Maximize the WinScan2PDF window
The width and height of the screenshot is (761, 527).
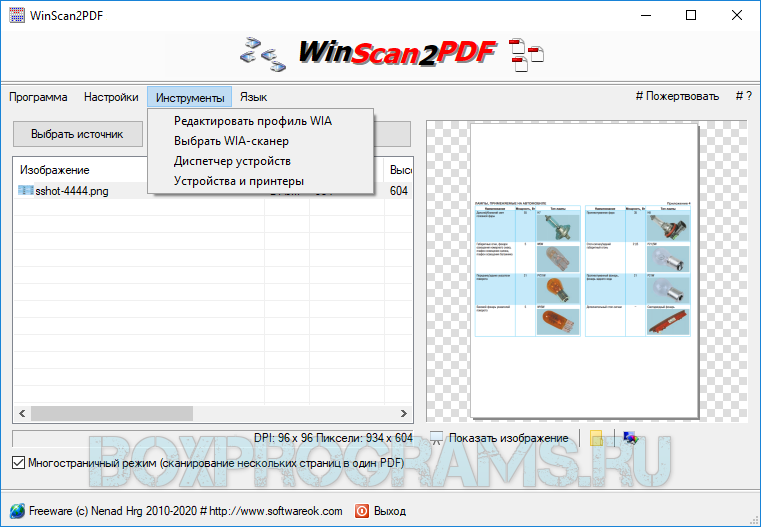(691, 15)
